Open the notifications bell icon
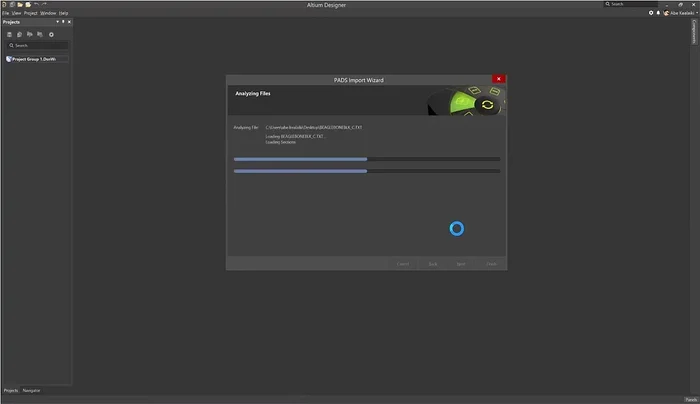 [x=659, y=13]
